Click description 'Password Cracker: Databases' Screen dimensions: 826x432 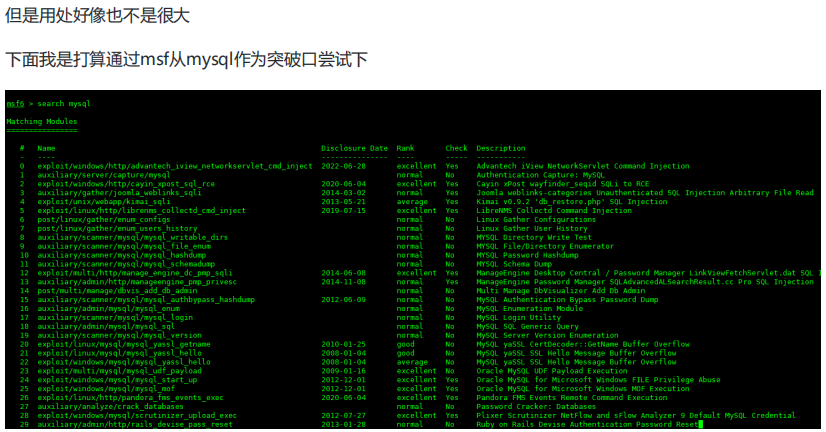coord(536,407)
